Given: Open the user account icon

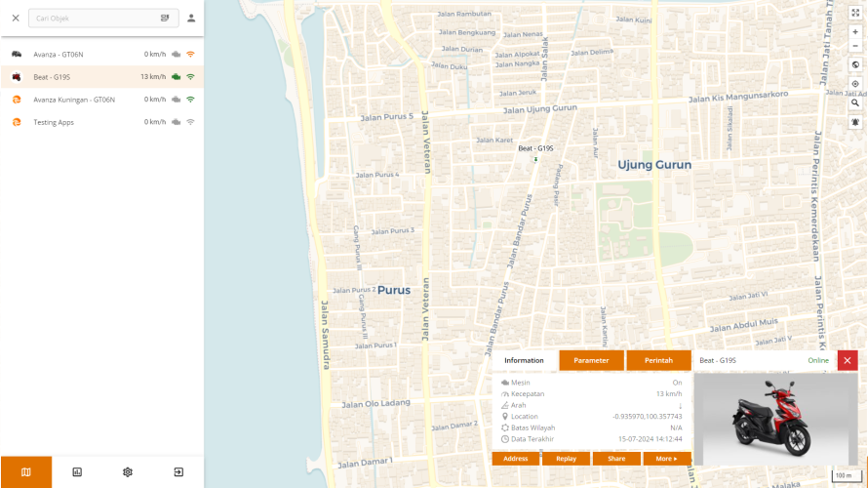Looking at the screenshot, I should pos(191,18).
